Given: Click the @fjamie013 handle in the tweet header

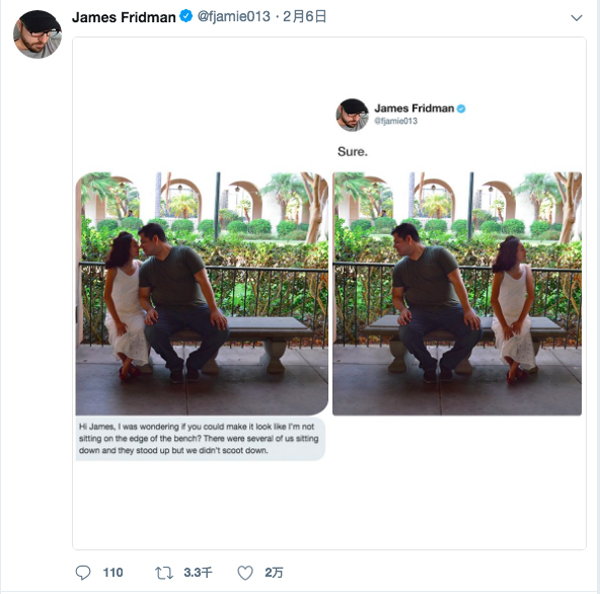Looking at the screenshot, I should coord(233,17).
